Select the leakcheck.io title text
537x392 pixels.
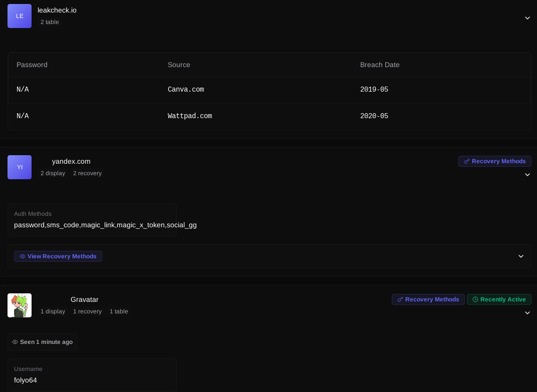point(57,11)
